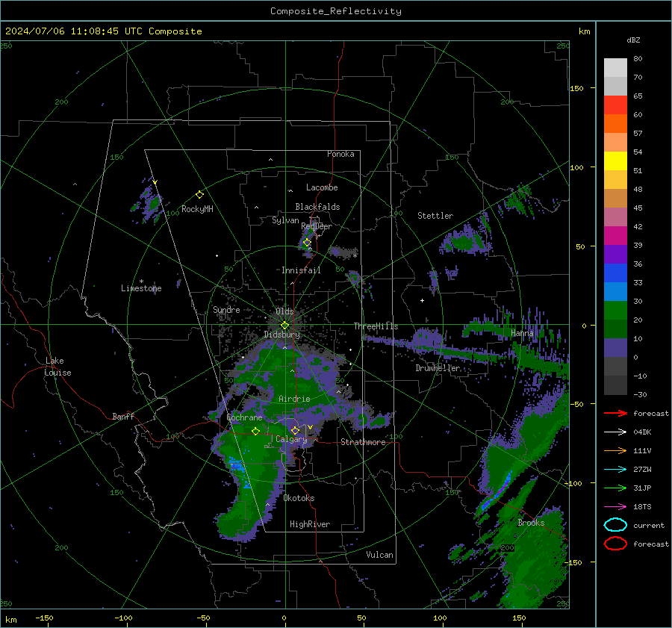Click the km label in the bottom-left corner
The width and height of the screenshot is (672, 628).
(x=10, y=620)
